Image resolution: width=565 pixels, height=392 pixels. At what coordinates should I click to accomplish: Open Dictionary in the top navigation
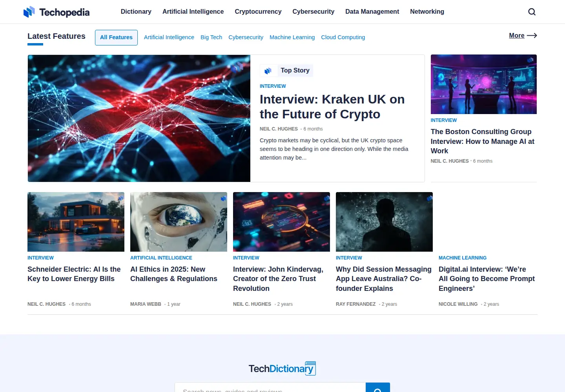[136, 12]
